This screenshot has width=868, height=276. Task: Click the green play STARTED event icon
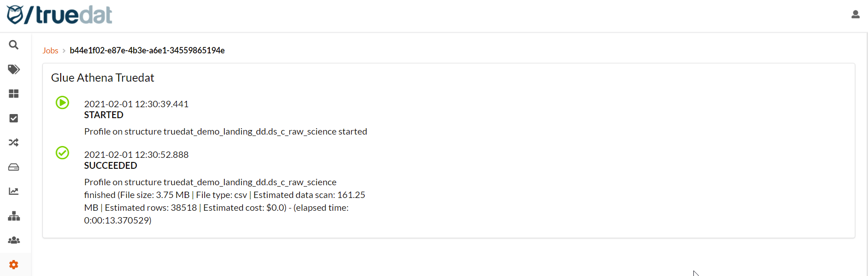62,103
